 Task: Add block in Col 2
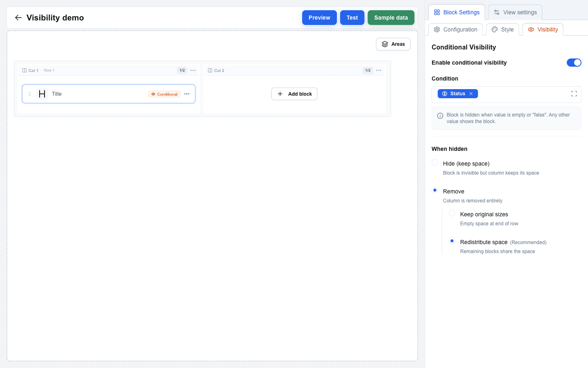[294, 94]
